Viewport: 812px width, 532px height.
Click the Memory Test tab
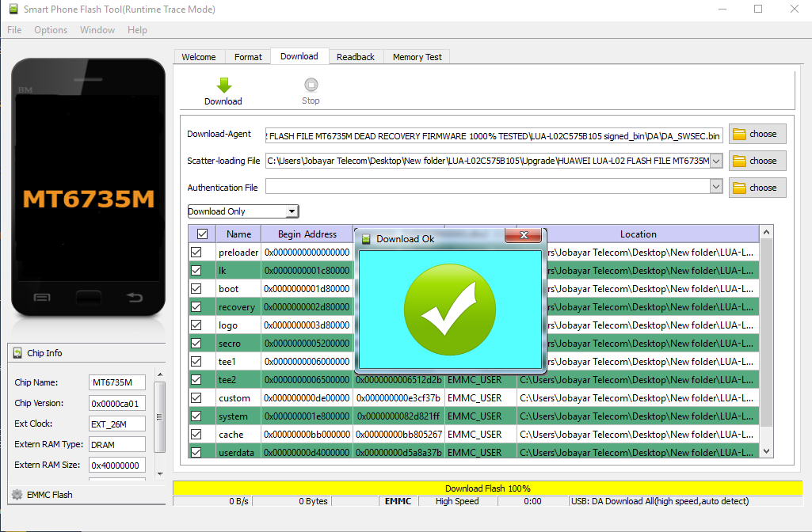[x=416, y=56]
